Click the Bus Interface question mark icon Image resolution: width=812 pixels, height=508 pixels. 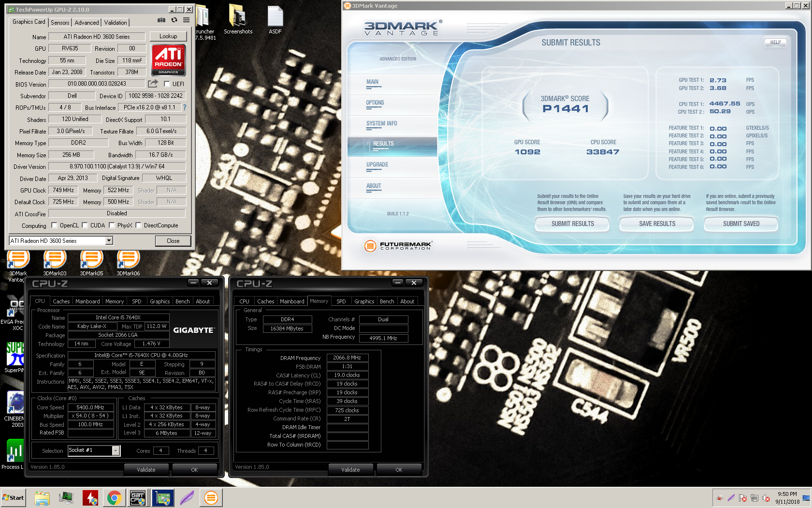pos(184,107)
